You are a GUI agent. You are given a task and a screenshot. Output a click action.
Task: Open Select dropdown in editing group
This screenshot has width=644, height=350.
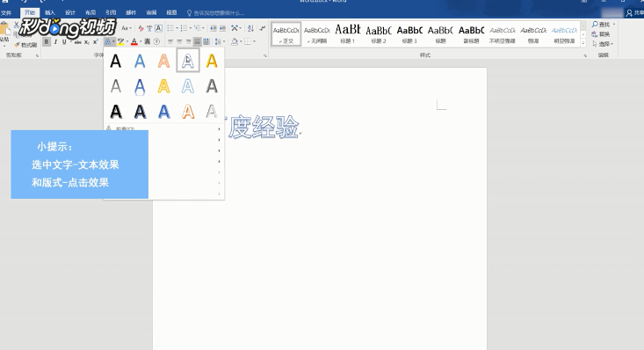[603, 44]
